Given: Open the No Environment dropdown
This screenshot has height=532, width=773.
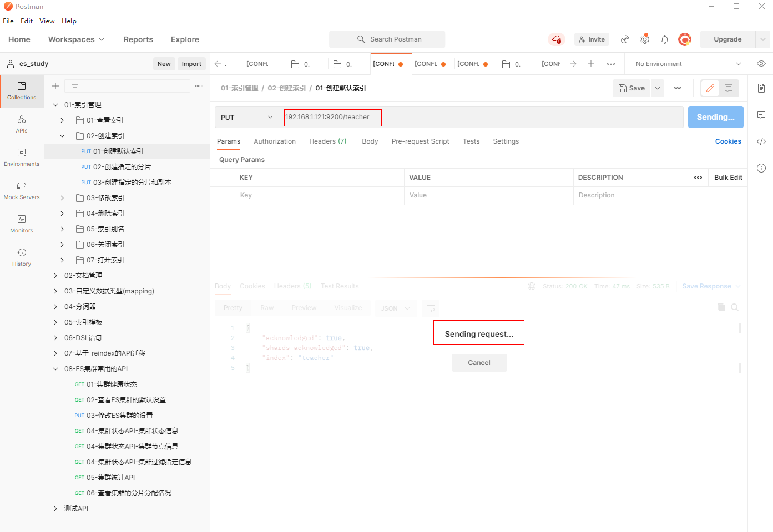Looking at the screenshot, I should click(x=688, y=64).
